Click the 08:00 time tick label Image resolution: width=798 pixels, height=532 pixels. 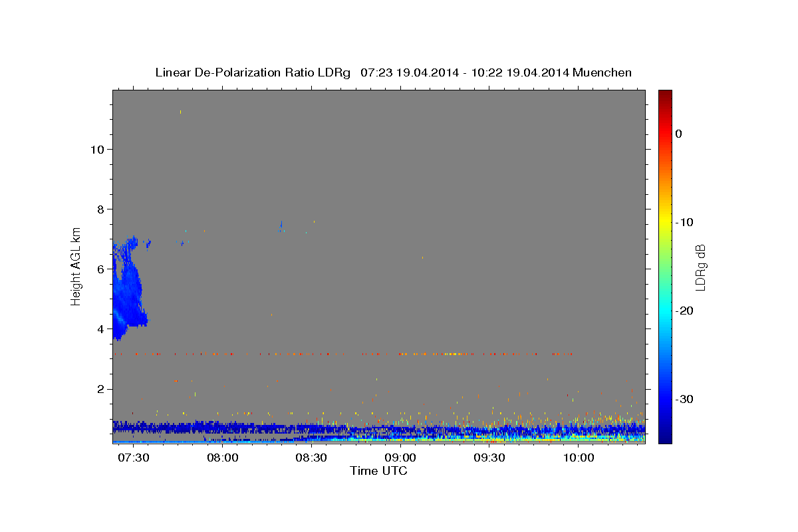tap(223, 458)
